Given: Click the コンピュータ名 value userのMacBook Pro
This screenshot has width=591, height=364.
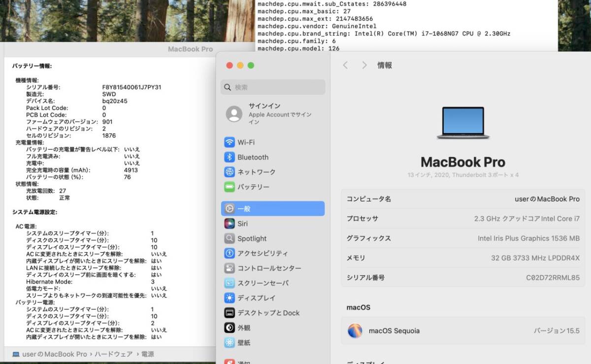Looking at the screenshot, I should coord(547,199).
